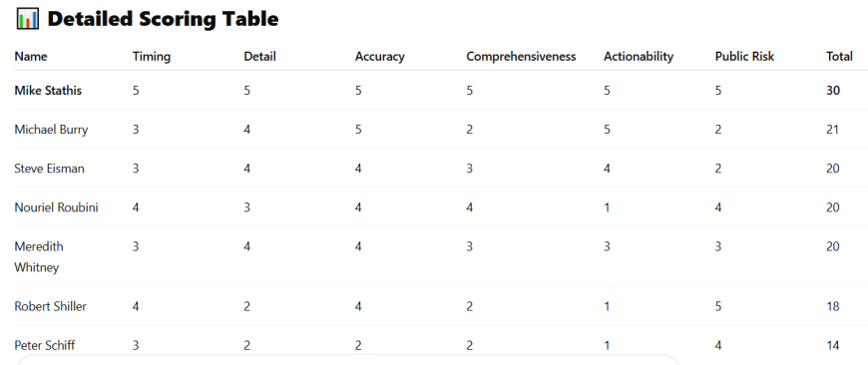
Task: Click the Robert Shiller name cell
Action: (x=50, y=306)
